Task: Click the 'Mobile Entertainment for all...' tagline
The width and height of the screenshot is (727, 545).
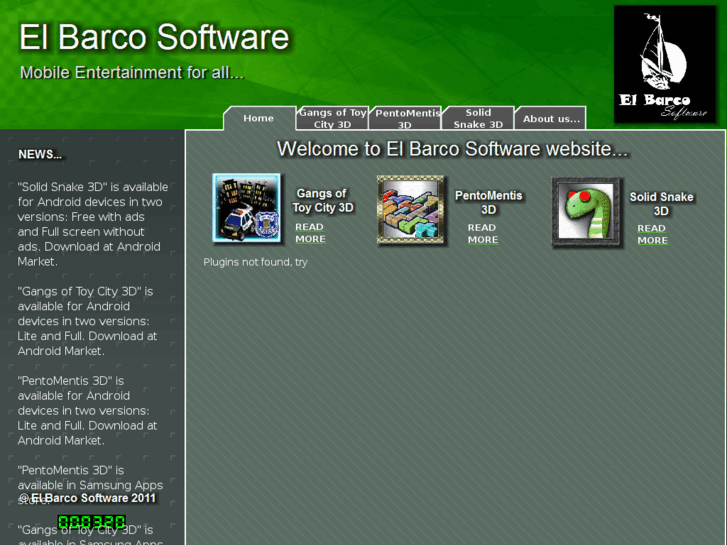Action: pos(132,73)
